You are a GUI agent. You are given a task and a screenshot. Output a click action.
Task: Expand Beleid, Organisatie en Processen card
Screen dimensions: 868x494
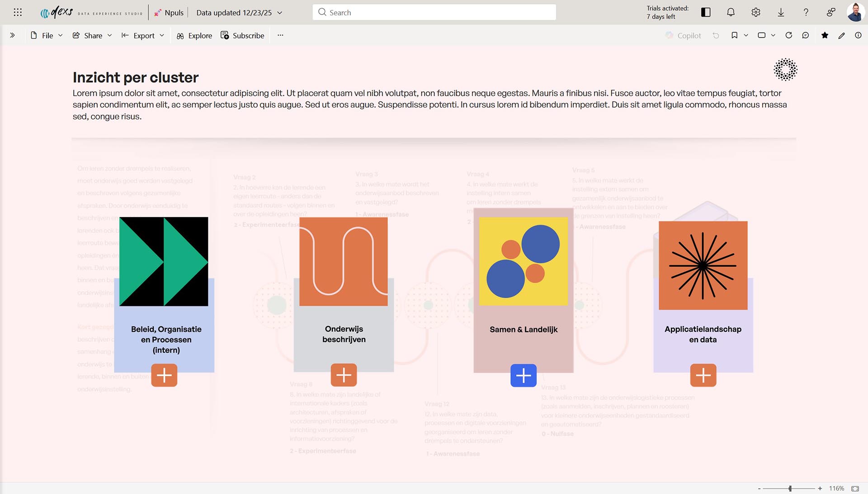tap(164, 375)
